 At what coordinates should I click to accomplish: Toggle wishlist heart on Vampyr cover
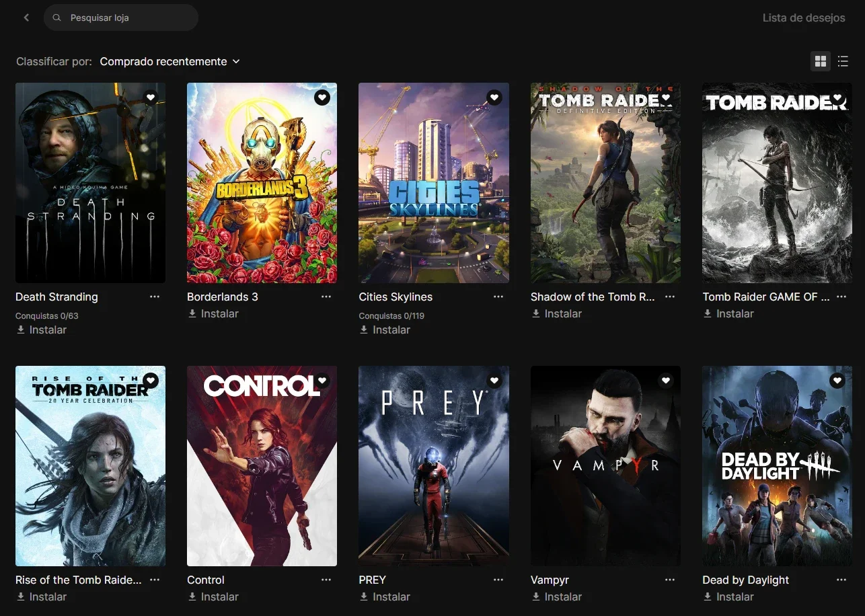coord(666,381)
